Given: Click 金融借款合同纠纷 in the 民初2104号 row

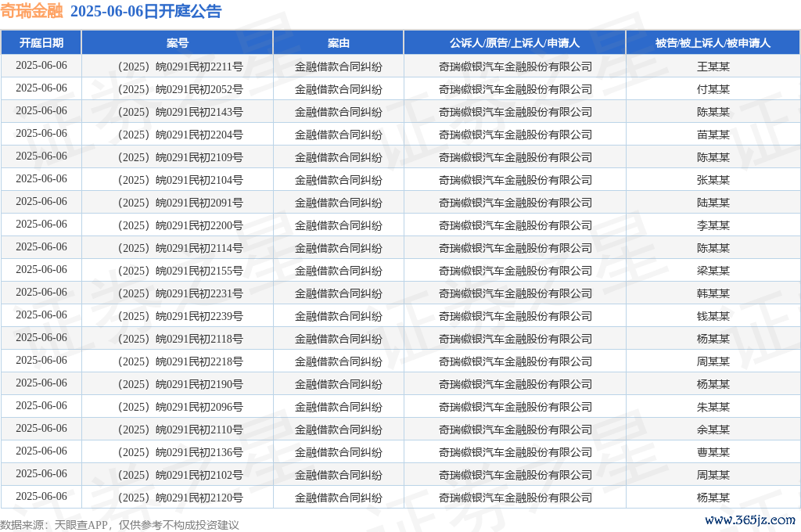Looking at the screenshot, I should point(338,180).
